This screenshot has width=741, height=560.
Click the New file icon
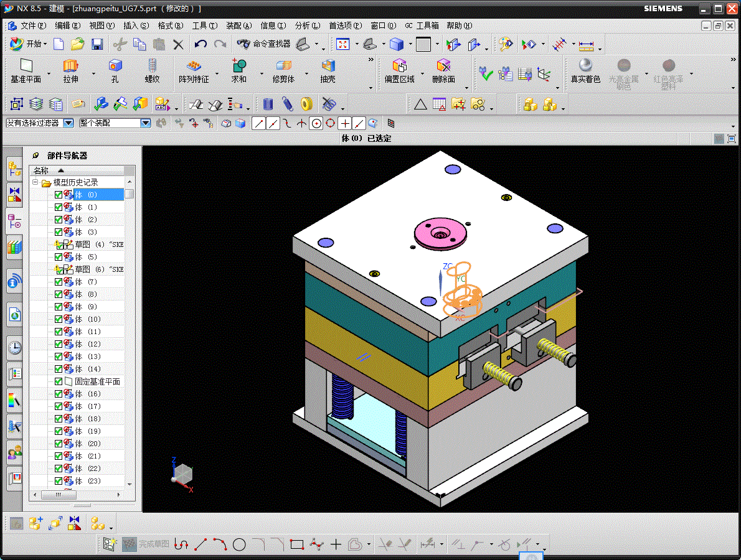(x=59, y=44)
